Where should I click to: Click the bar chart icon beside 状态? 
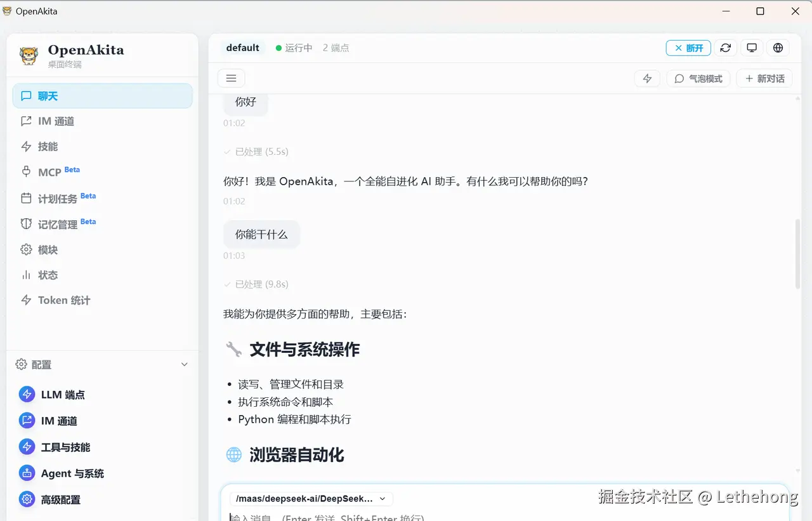[x=26, y=275]
